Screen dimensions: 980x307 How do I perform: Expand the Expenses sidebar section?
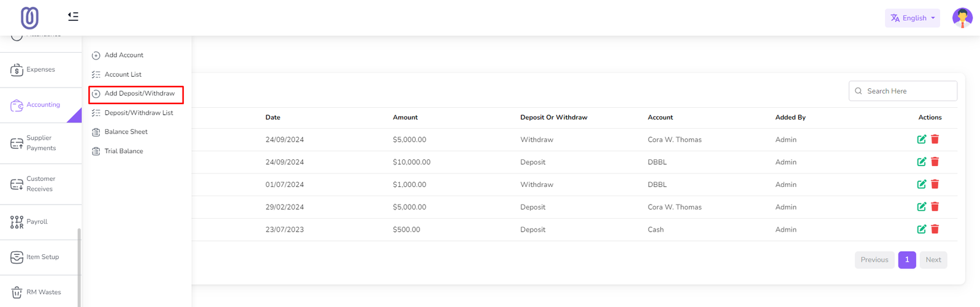coord(40,70)
